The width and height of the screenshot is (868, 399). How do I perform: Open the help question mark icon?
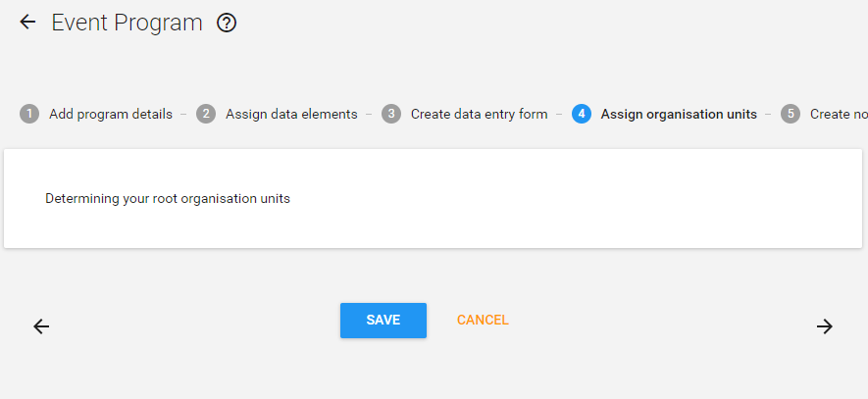point(227,23)
